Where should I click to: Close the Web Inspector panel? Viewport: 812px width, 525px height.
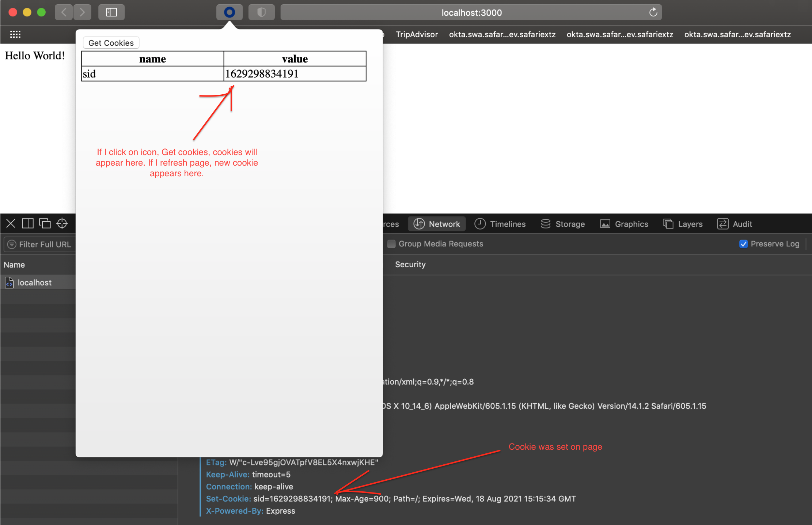point(11,223)
